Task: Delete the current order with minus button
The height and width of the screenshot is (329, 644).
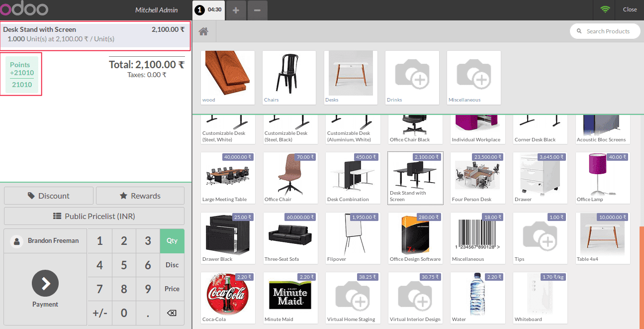Action: pyautogui.click(x=257, y=10)
